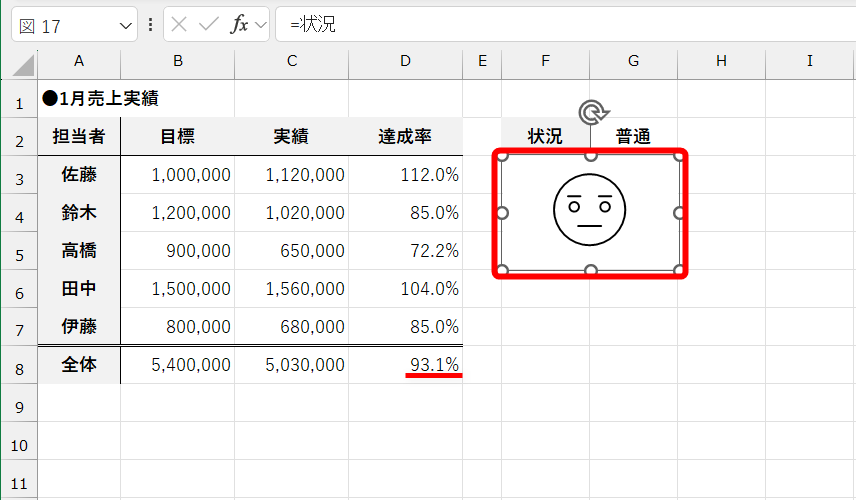Click the 1,020,000 result cell
The width and height of the screenshot is (856, 500).
[x=292, y=212]
